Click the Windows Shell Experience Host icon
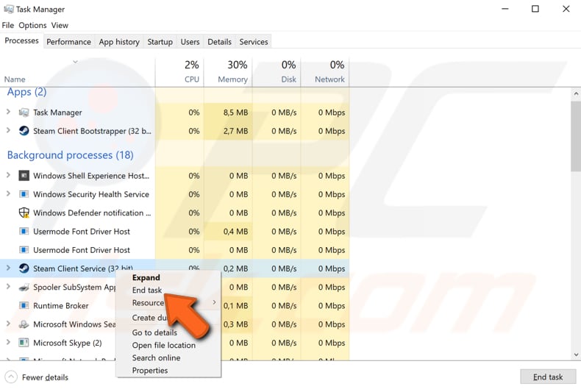This screenshot has width=581, height=392. tap(24, 176)
